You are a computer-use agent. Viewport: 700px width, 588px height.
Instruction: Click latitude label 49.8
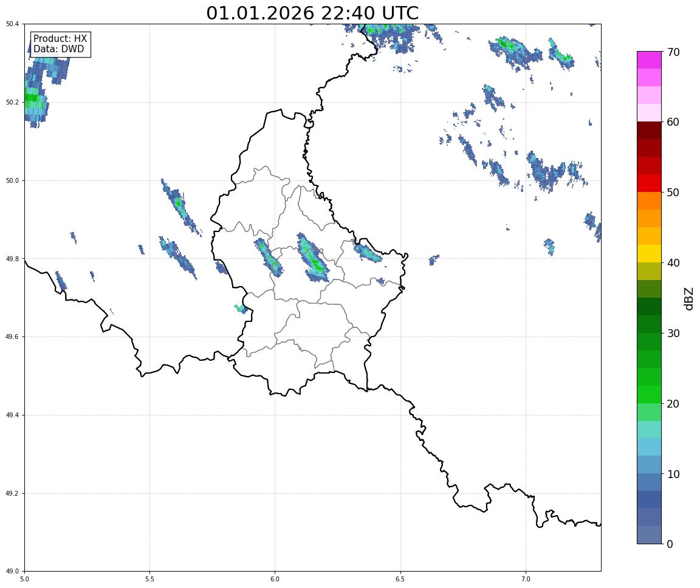(x=12, y=259)
